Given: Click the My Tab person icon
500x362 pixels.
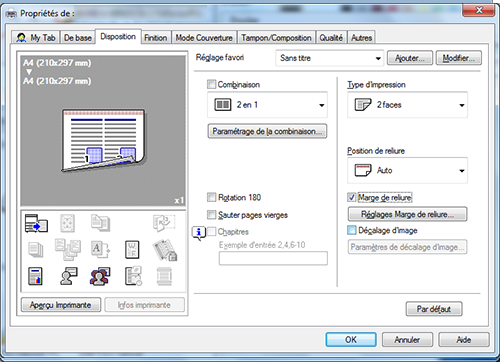Looking at the screenshot, I should pyautogui.click(x=21, y=38).
